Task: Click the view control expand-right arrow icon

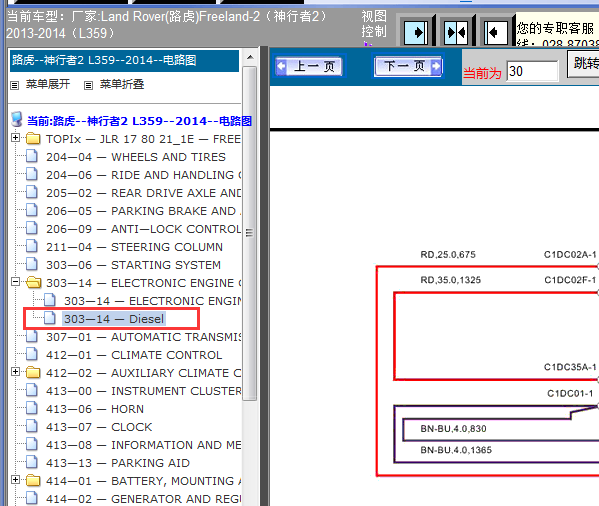Action: 416,32
